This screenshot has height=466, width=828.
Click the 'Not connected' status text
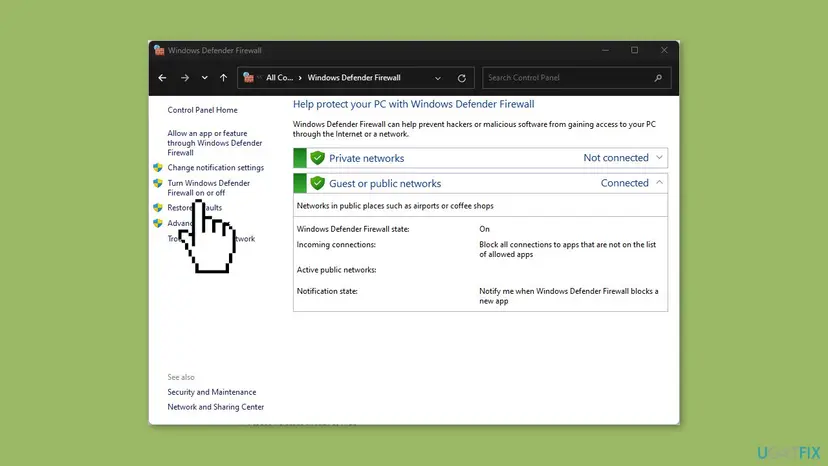[x=616, y=157]
